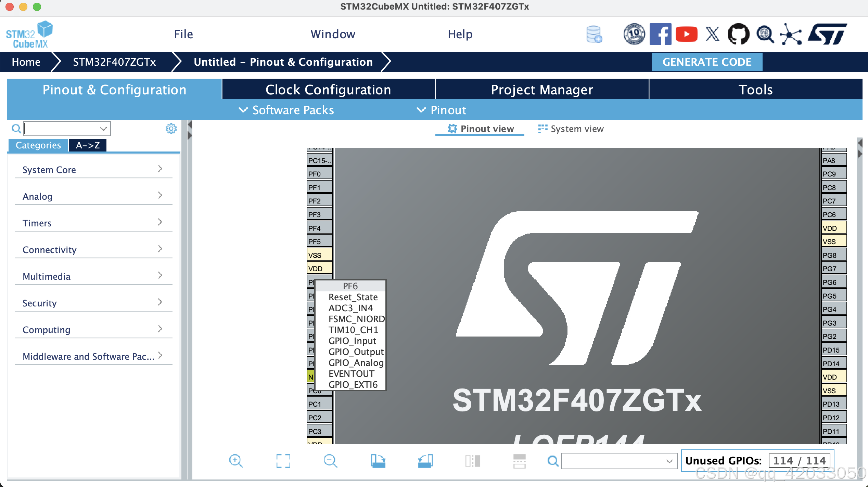Select A->Z sorting tab

click(x=88, y=145)
